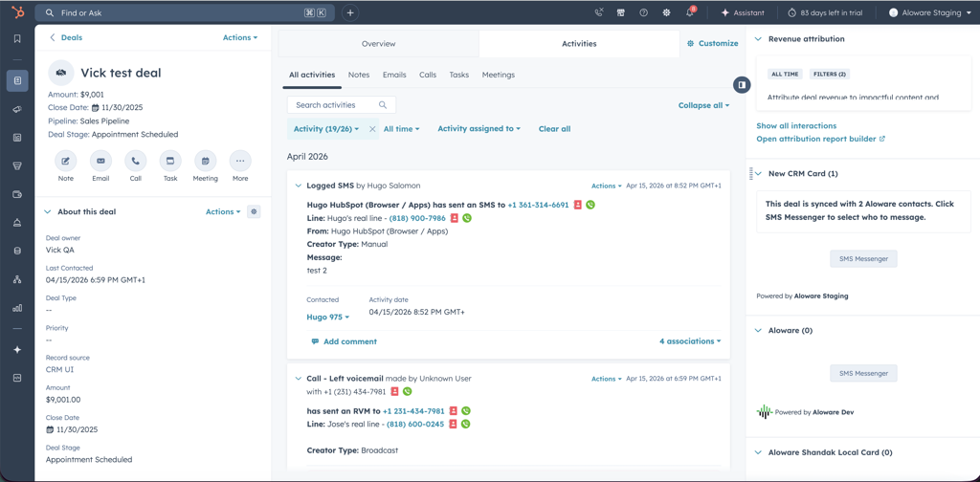Image resolution: width=980 pixels, height=482 pixels.
Task: Open the bookmarks icon in sidebar
Action: click(x=17, y=38)
